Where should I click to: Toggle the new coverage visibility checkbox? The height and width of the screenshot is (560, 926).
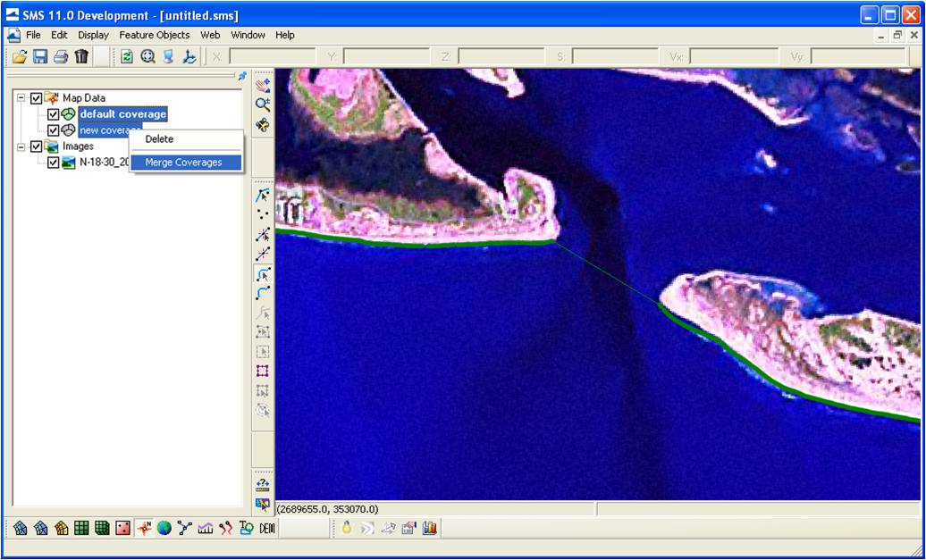pyautogui.click(x=53, y=130)
